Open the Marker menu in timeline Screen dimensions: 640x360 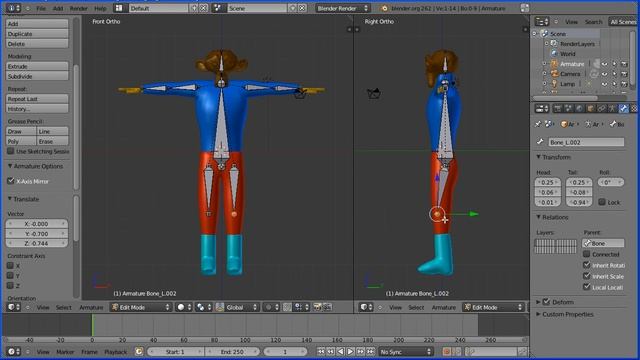[x=65, y=352]
